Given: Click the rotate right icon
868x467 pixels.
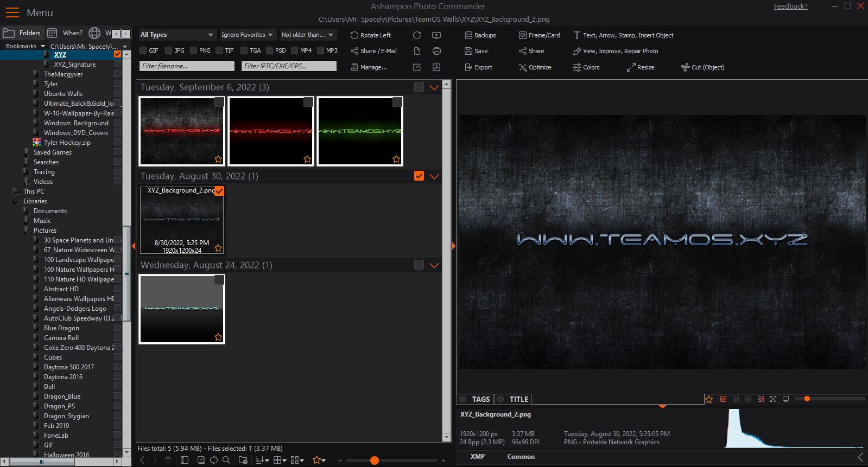Looking at the screenshot, I should point(417,35).
